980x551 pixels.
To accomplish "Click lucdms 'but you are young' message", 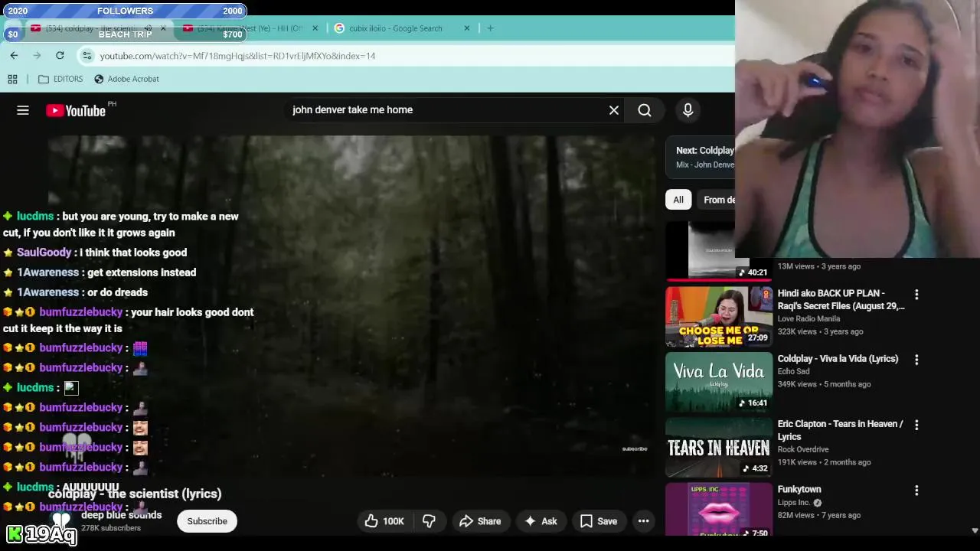I will tap(121, 224).
